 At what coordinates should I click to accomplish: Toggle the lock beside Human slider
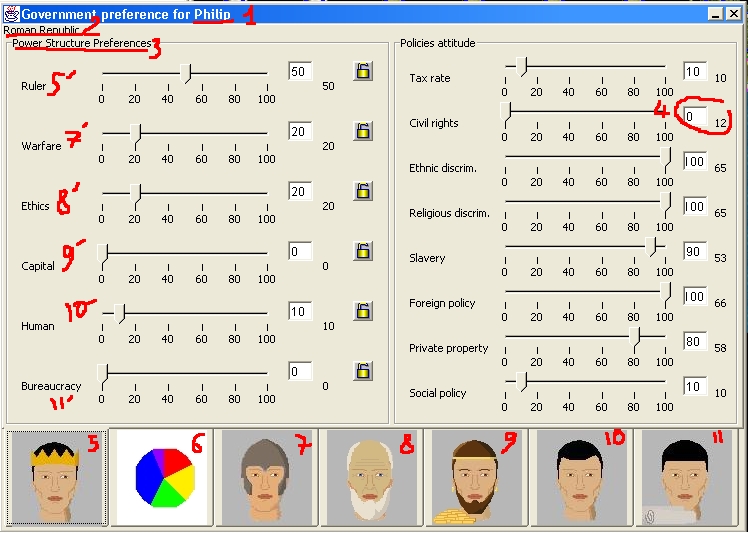(x=363, y=311)
